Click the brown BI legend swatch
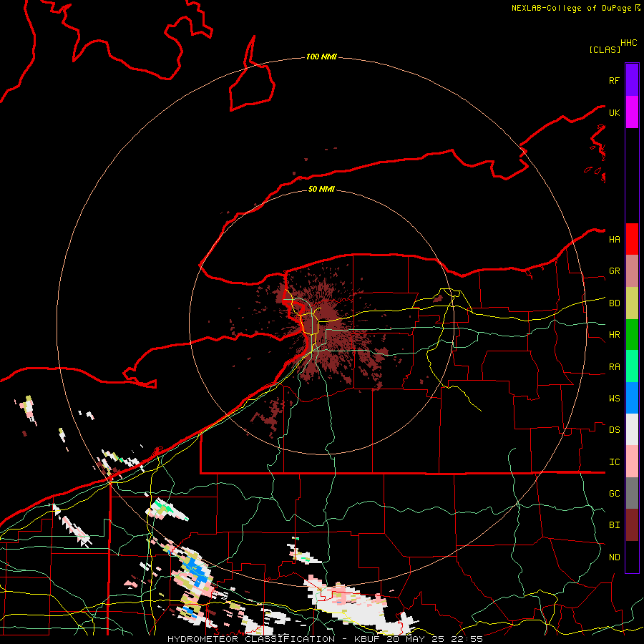 click(632, 525)
